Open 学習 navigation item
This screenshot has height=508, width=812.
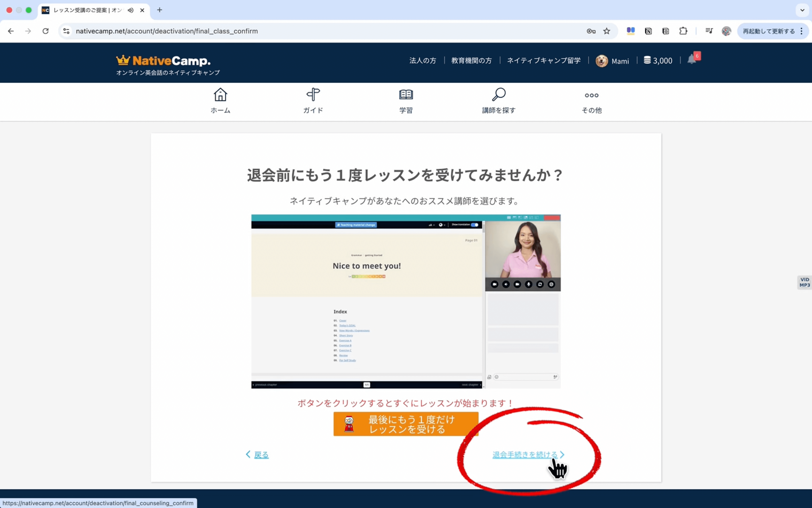coord(406,101)
